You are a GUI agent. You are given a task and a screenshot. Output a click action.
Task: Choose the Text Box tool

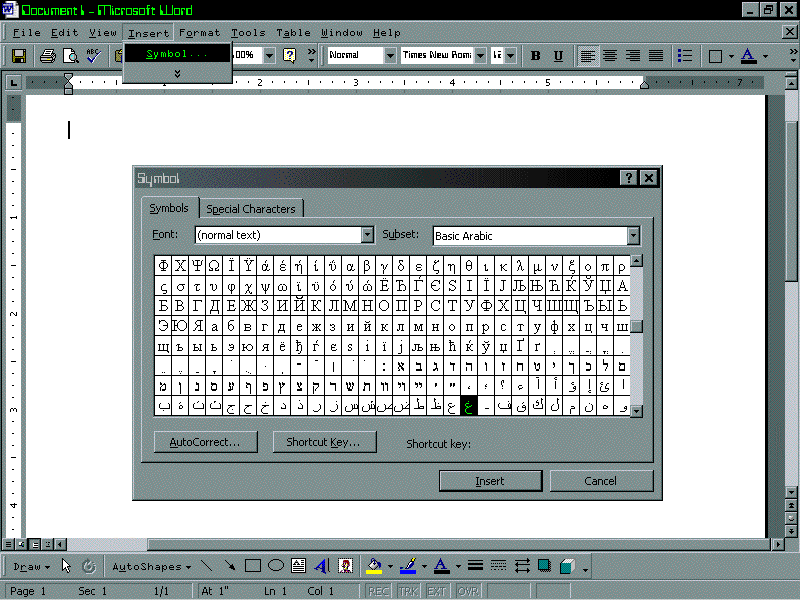298,566
